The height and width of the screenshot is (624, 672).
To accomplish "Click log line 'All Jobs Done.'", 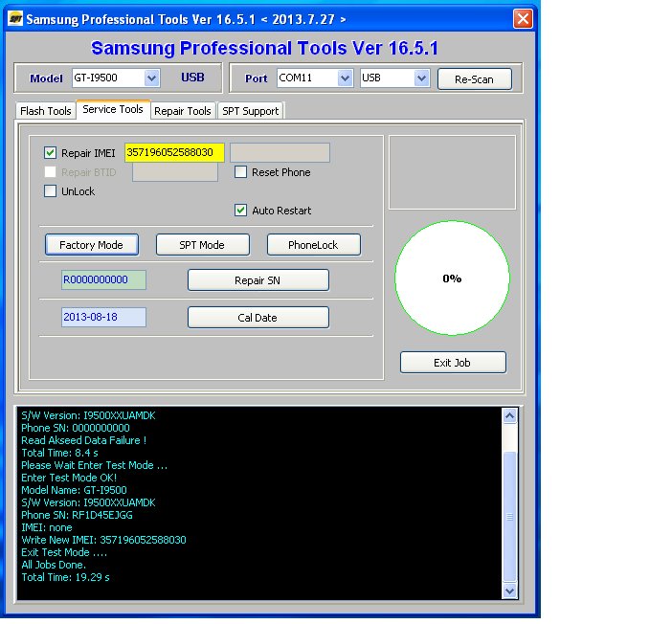I will [54, 565].
